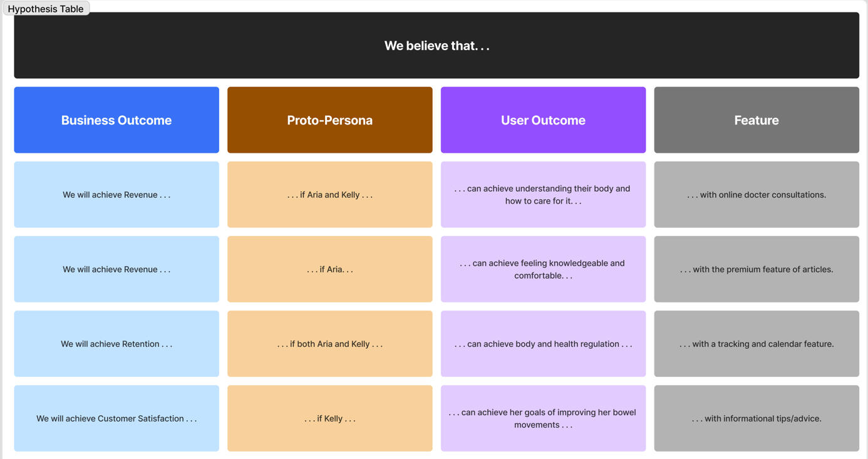Select the "body and health regulation" card

pyautogui.click(x=543, y=344)
